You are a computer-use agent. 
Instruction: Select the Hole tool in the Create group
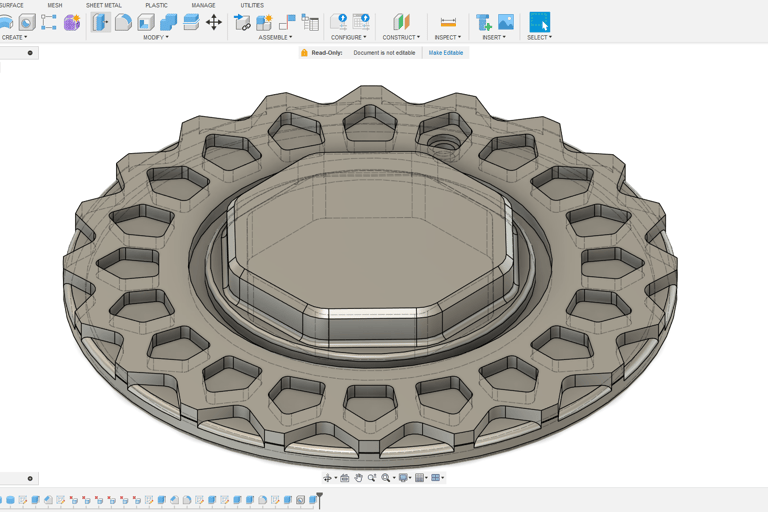[27, 22]
